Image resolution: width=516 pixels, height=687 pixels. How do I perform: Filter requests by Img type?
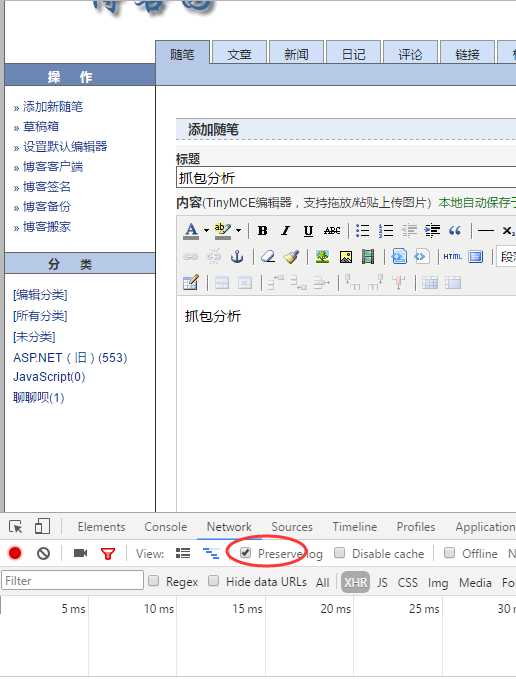438,583
